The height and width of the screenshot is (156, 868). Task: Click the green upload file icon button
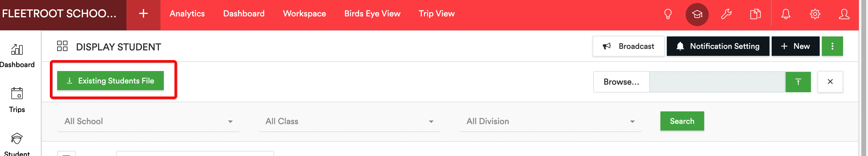(x=798, y=82)
